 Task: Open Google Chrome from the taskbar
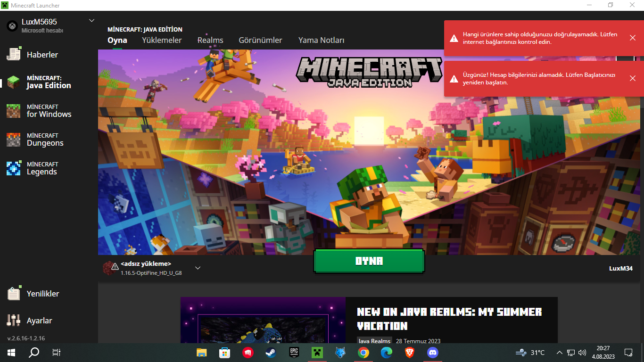coord(363,352)
